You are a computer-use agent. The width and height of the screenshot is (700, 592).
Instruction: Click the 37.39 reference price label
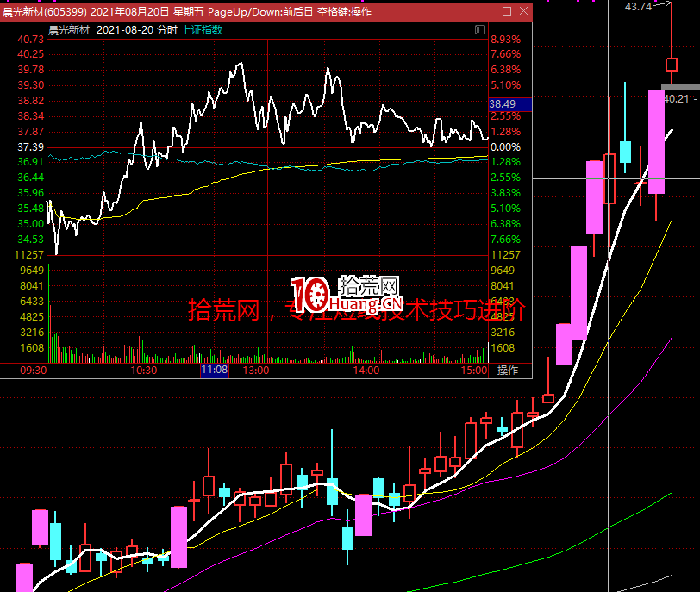tap(30, 146)
